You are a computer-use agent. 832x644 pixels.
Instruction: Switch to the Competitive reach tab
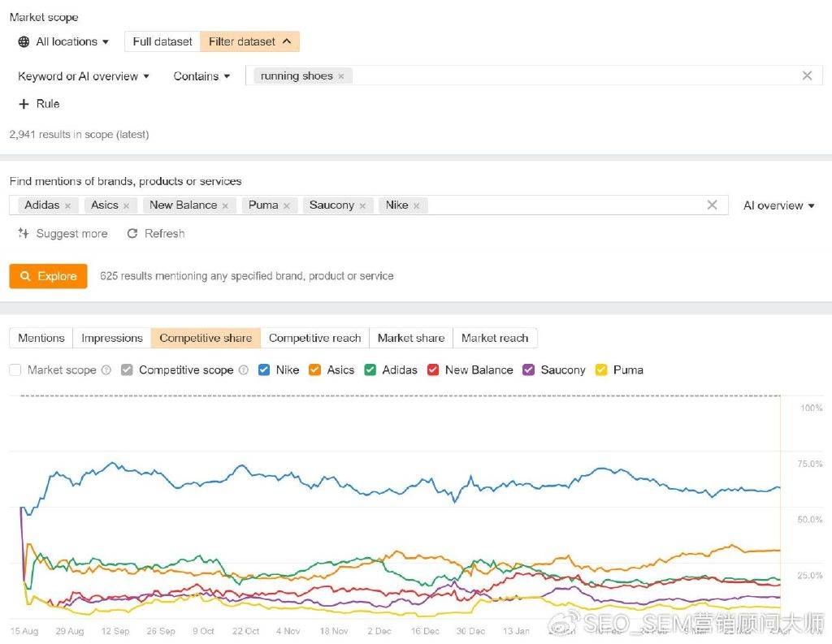[x=314, y=339]
